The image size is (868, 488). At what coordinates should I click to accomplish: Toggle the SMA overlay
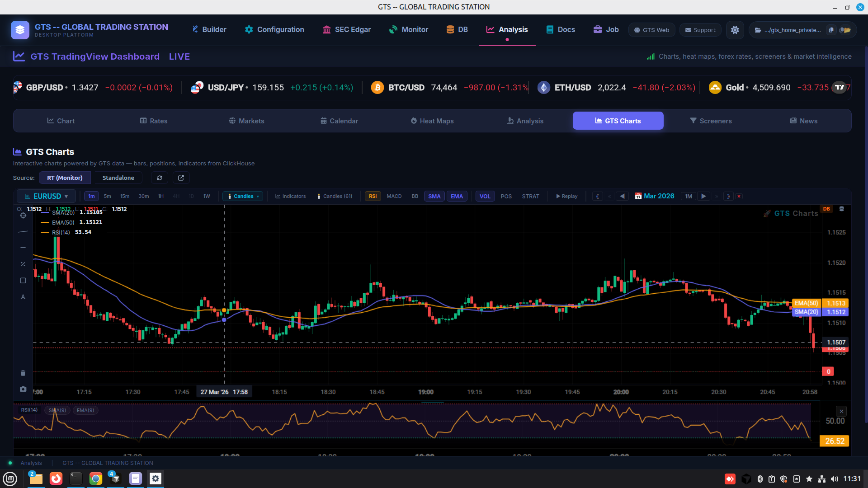click(434, 197)
